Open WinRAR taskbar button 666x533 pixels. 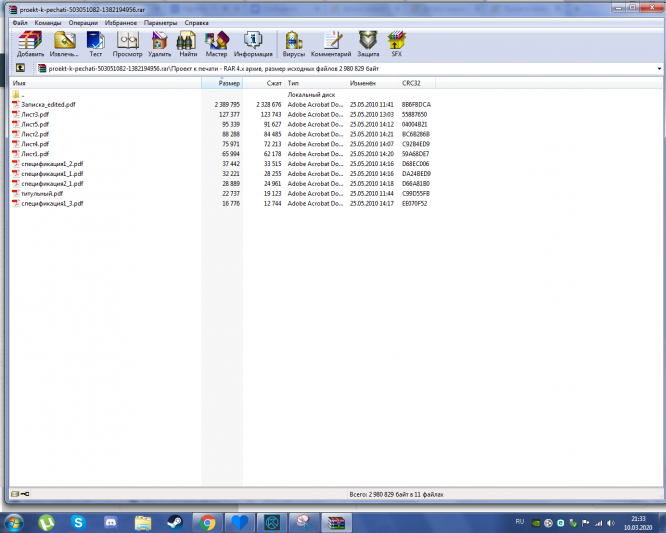336,522
